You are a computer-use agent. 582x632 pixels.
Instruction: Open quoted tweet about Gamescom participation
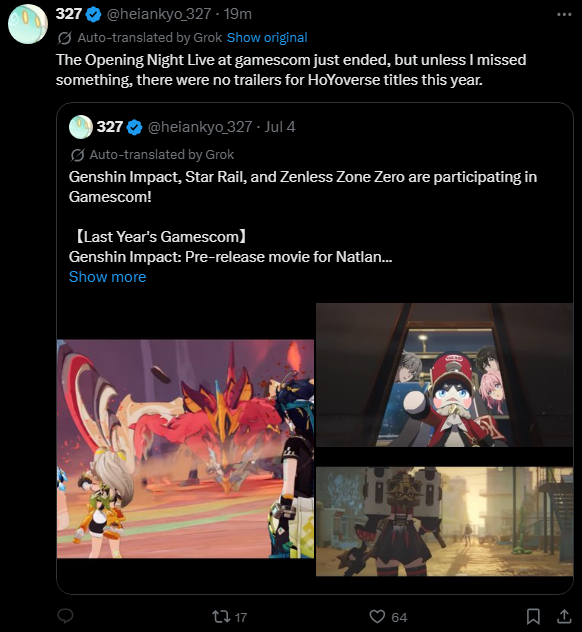303,187
